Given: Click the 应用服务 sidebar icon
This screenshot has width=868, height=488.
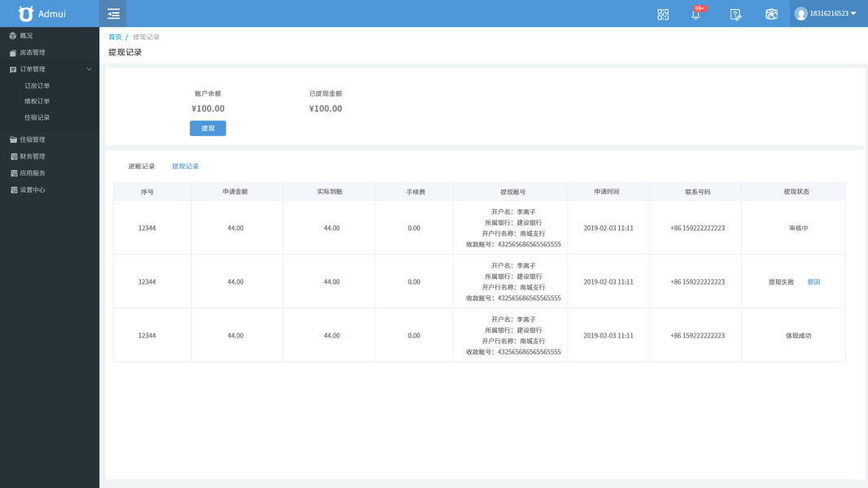Looking at the screenshot, I should (x=14, y=173).
